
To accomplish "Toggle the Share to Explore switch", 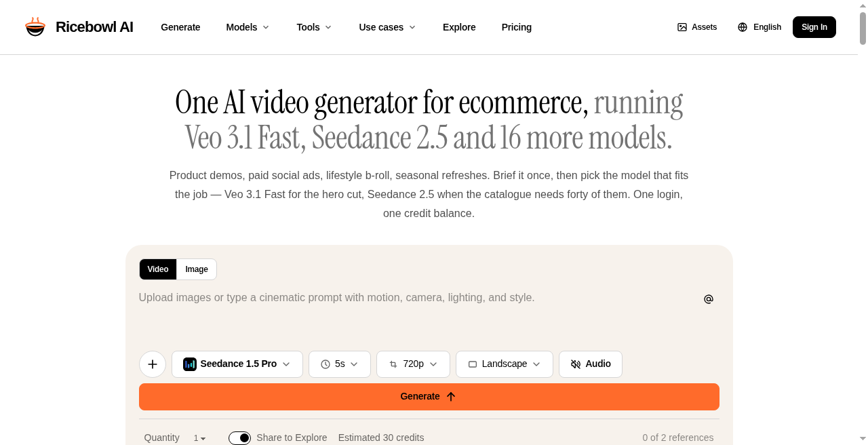I will (x=239, y=438).
